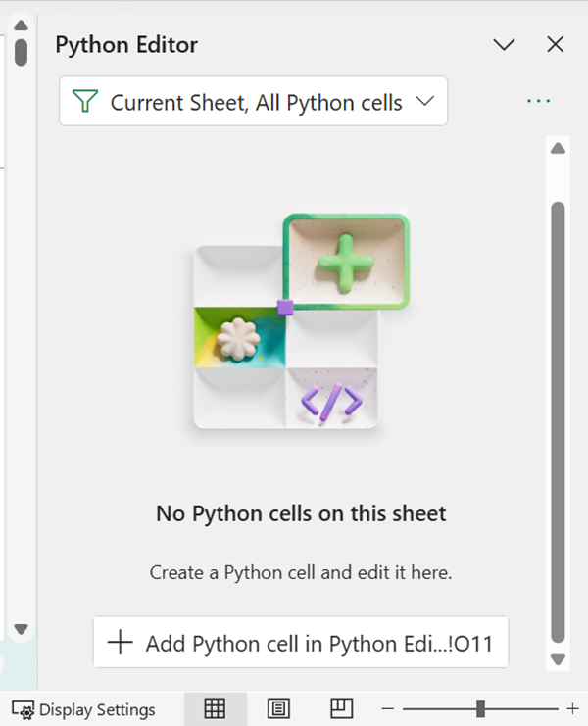Viewport: 588px width, 726px height.
Task: Click Add Python cell in Python Editor button
Action: point(301,643)
